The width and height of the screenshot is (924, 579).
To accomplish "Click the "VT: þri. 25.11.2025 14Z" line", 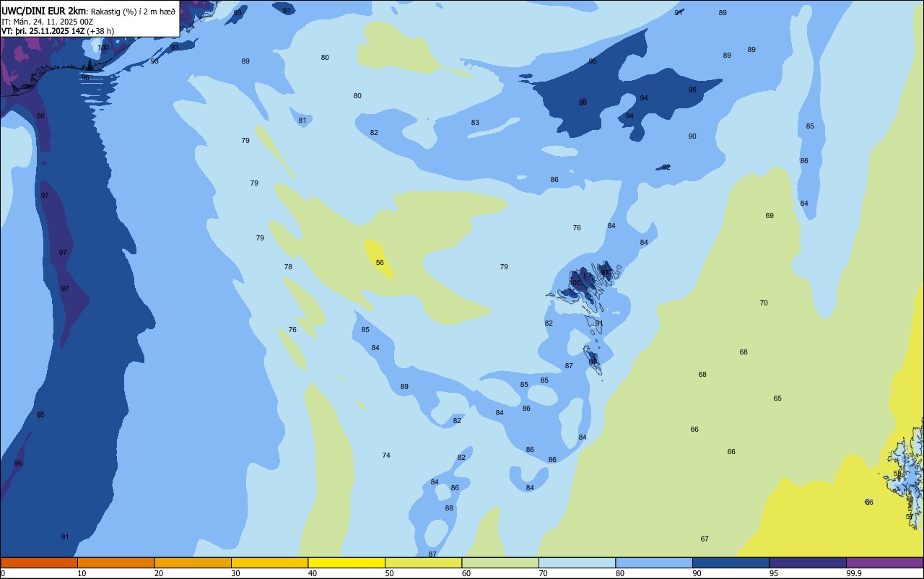I will pos(43,31).
